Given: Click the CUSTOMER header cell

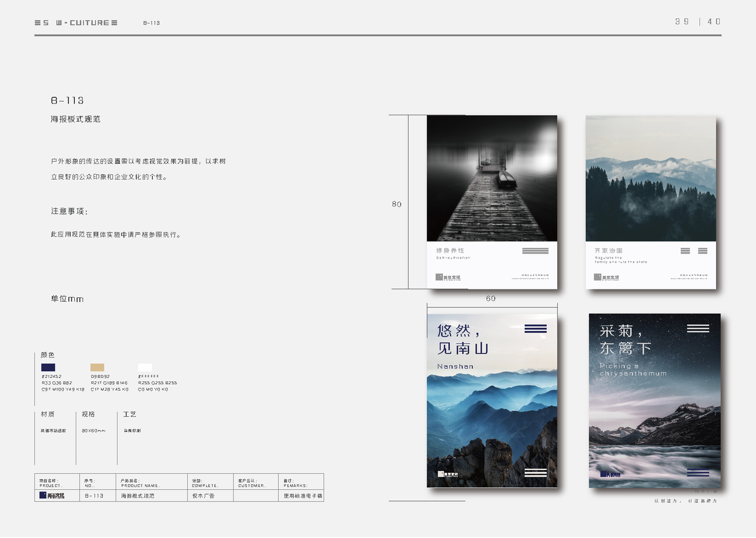Looking at the screenshot, I should [x=256, y=482].
